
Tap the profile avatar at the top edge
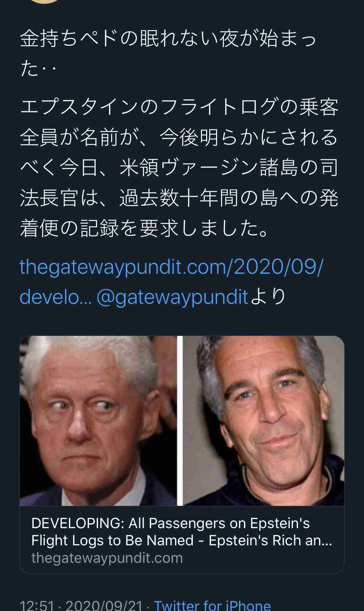coord(44,1)
